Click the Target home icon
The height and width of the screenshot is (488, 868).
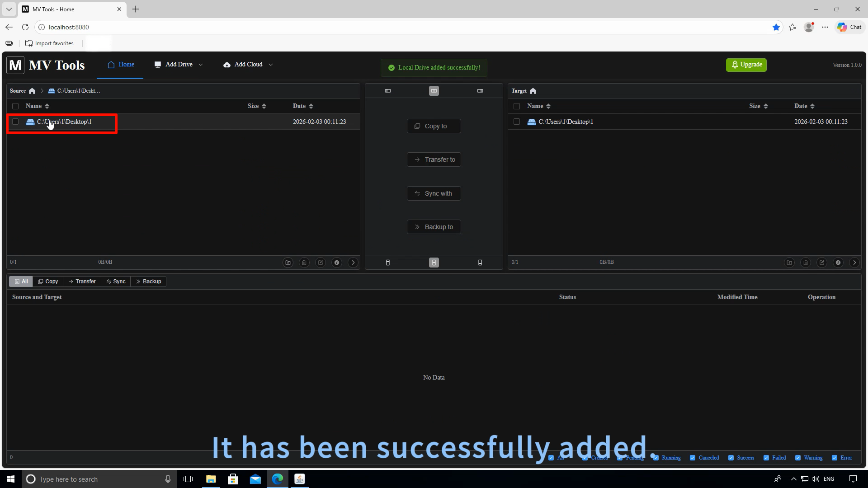[533, 90]
